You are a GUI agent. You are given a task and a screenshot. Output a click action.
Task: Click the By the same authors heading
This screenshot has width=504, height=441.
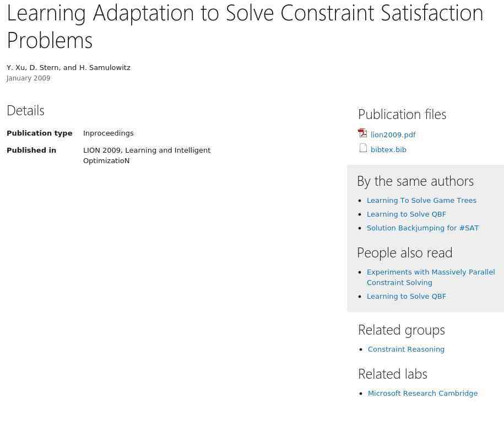coord(415,181)
